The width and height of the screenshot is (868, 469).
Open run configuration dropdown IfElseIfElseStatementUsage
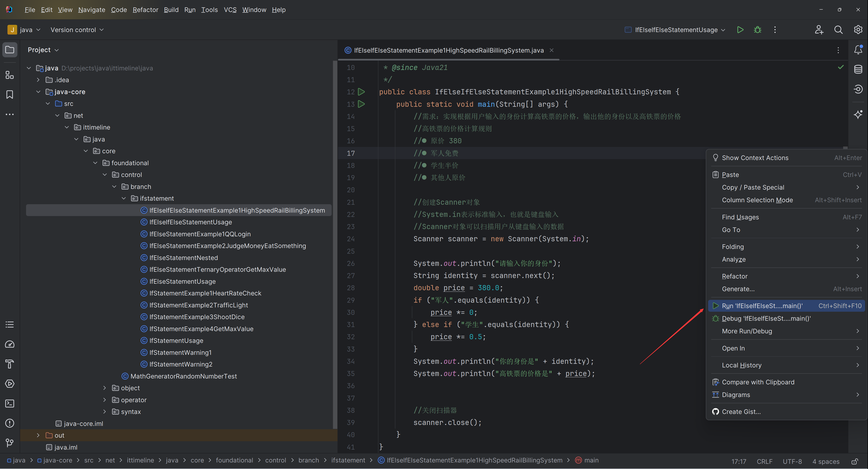click(675, 30)
